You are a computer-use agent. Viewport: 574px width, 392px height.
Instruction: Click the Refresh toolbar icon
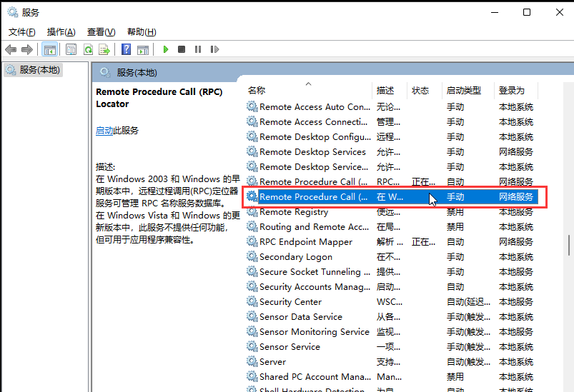(88, 49)
